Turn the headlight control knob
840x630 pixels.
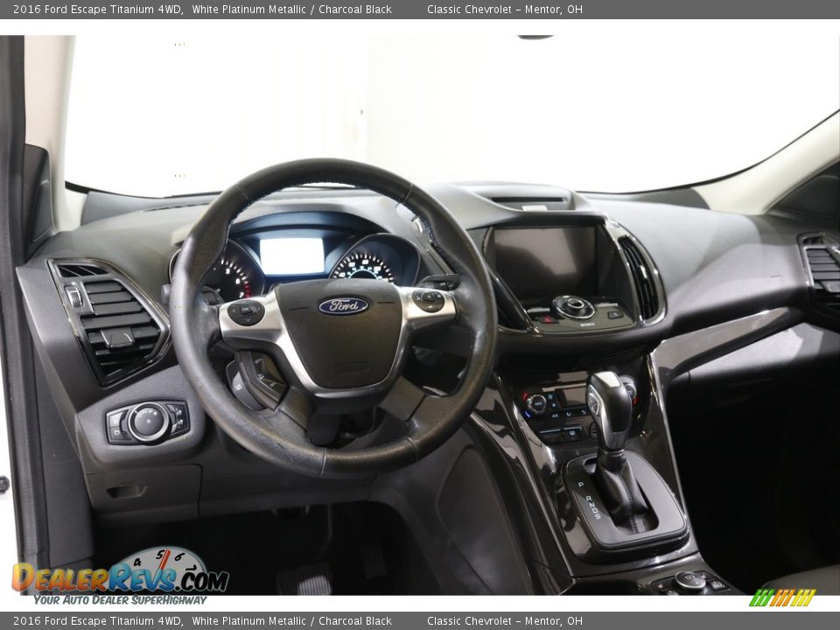[148, 423]
